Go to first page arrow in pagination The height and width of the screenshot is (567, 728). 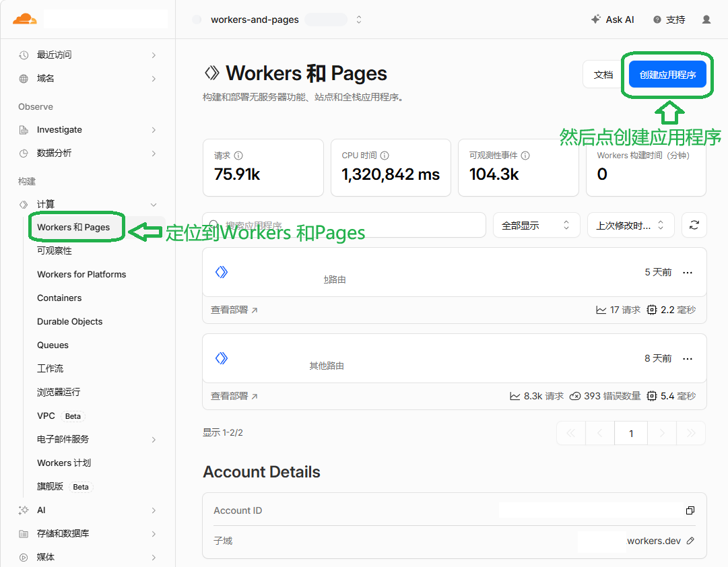pyautogui.click(x=571, y=433)
